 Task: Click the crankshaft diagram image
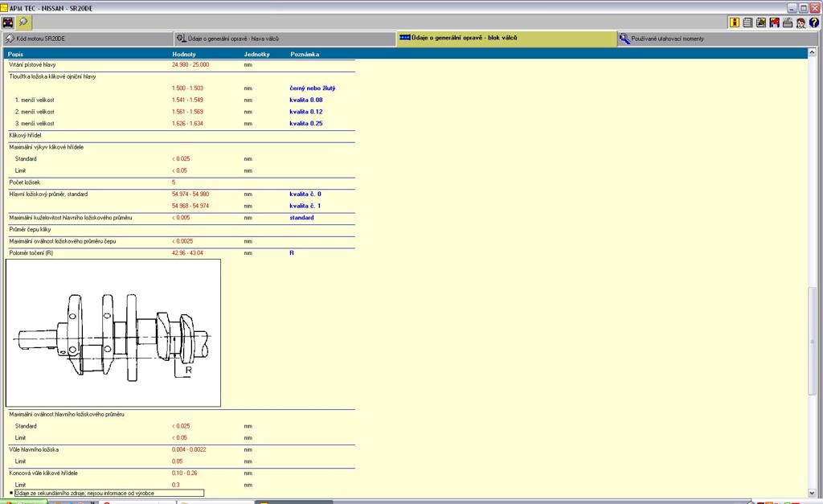click(x=113, y=333)
